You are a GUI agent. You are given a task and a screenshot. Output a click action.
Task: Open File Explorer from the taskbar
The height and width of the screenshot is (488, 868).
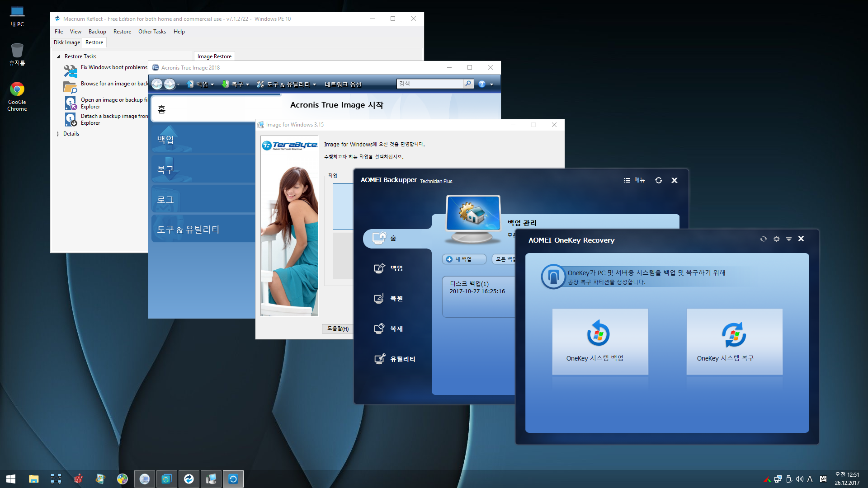(x=34, y=479)
